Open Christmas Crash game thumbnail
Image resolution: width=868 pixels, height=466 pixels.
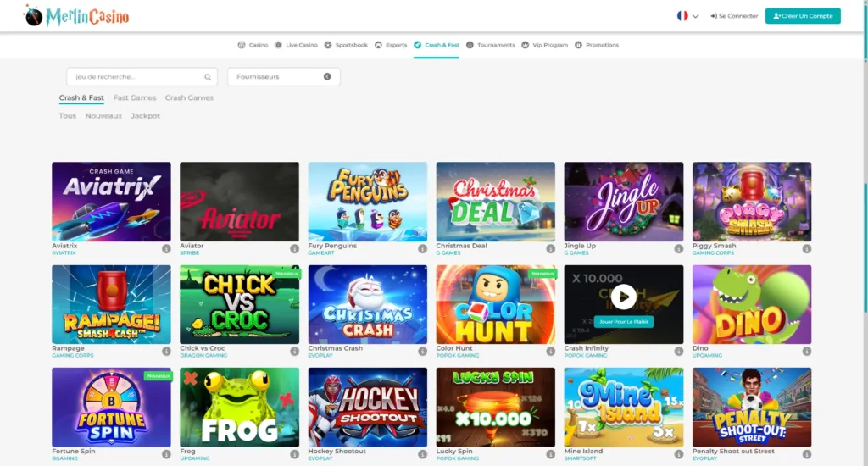point(368,304)
